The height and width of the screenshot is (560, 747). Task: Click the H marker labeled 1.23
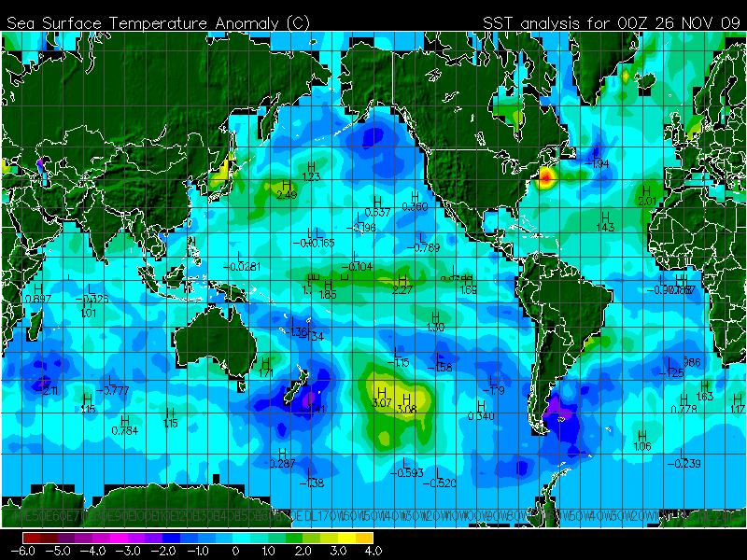tap(311, 167)
